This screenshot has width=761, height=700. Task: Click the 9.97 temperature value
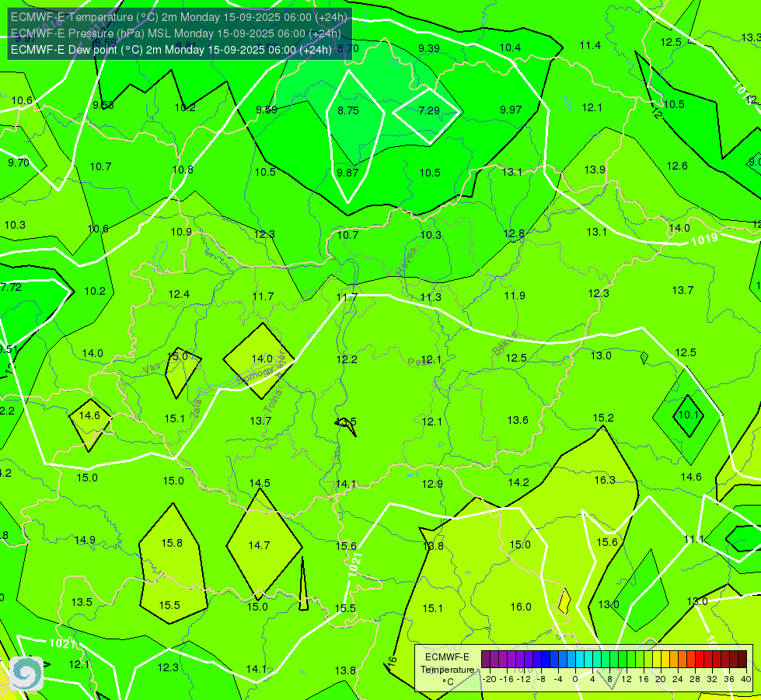(511, 110)
